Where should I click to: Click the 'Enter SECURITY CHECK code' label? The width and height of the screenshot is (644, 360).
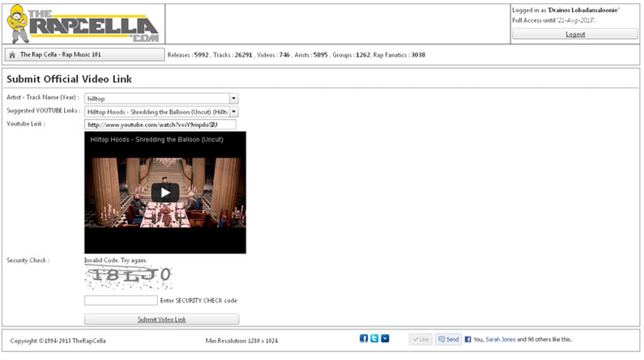[x=198, y=300]
